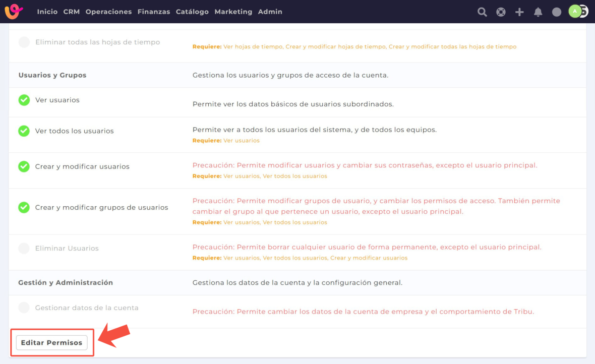
Task: Toggle Crear y modificar usuarios checkmark
Action: tap(24, 166)
